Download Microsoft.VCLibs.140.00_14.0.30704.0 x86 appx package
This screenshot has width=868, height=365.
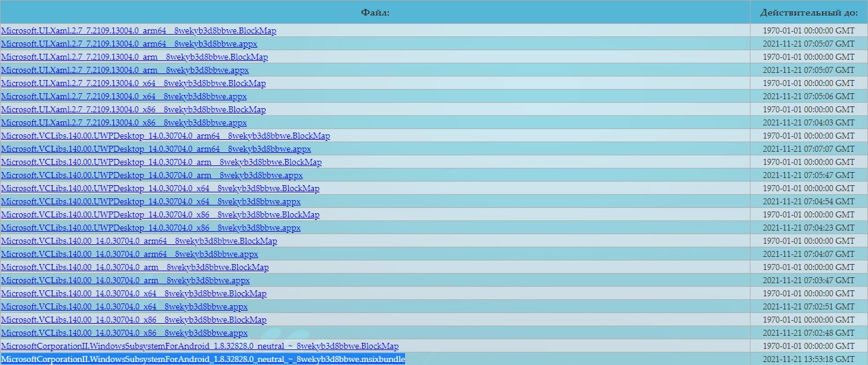(x=125, y=333)
